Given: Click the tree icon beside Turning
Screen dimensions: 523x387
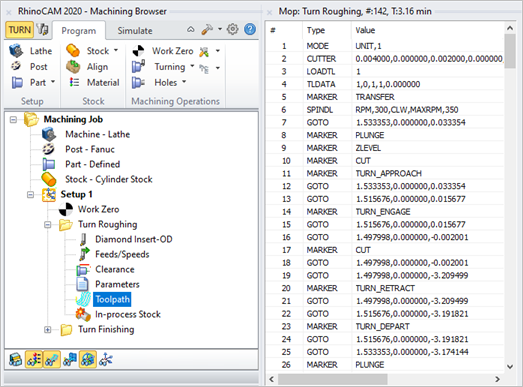Looking at the screenshot, I should (x=204, y=68).
